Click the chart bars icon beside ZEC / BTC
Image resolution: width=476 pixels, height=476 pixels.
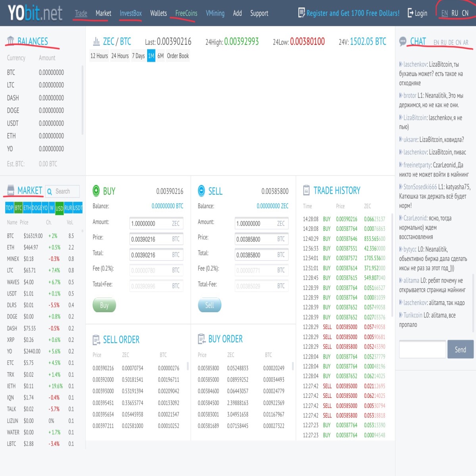pos(96,41)
